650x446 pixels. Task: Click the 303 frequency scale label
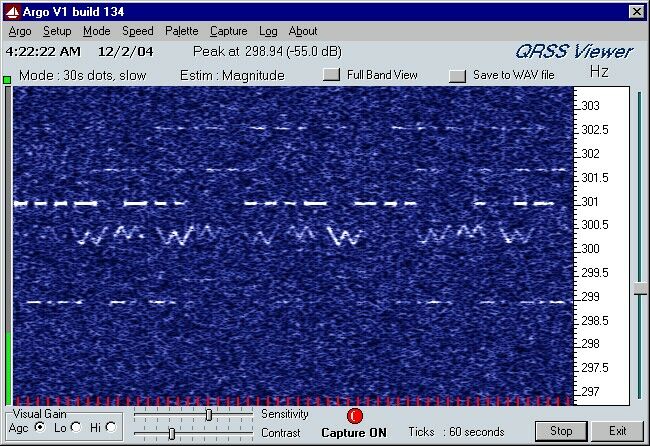tap(590, 106)
